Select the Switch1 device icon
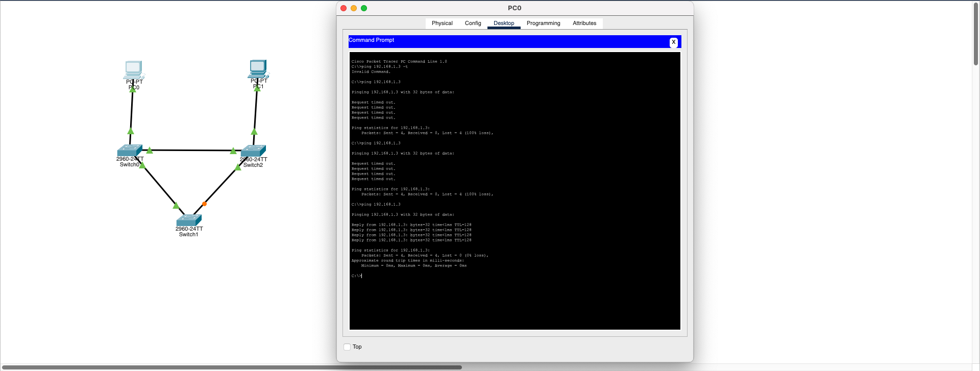Screen dimensions: 980x371 tap(189, 220)
